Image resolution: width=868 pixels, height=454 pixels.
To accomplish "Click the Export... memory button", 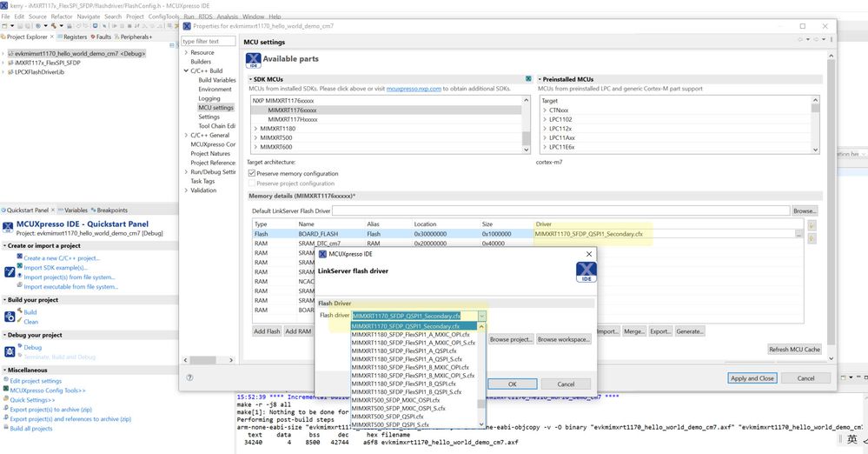I will 659,331.
